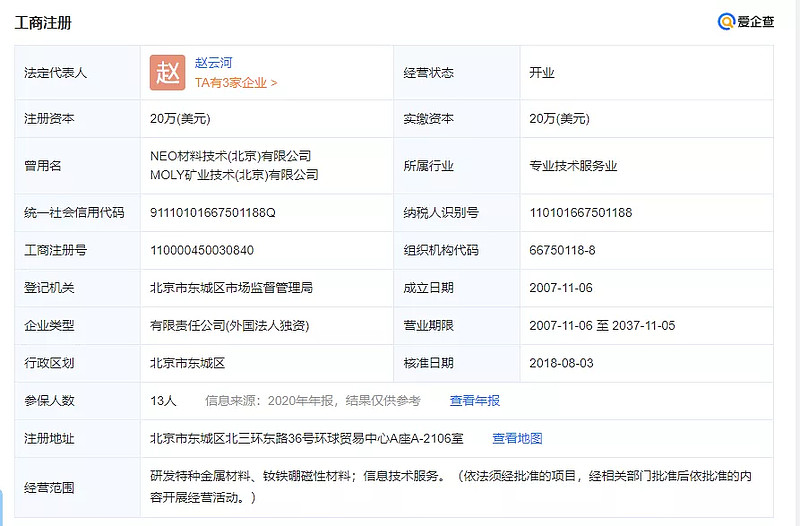This screenshot has width=800, height=526.
Task: Open 查看年报 link
Action: [x=474, y=400]
